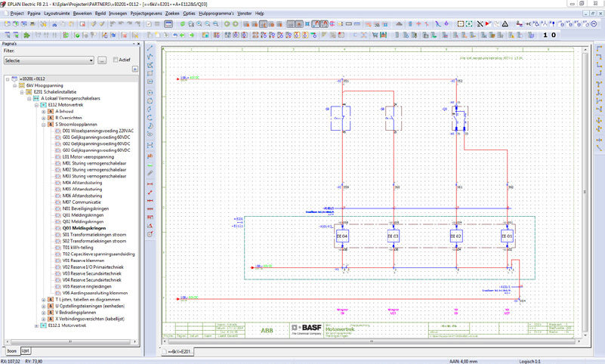
Task: Open the Invoegen menu
Action: (x=118, y=14)
